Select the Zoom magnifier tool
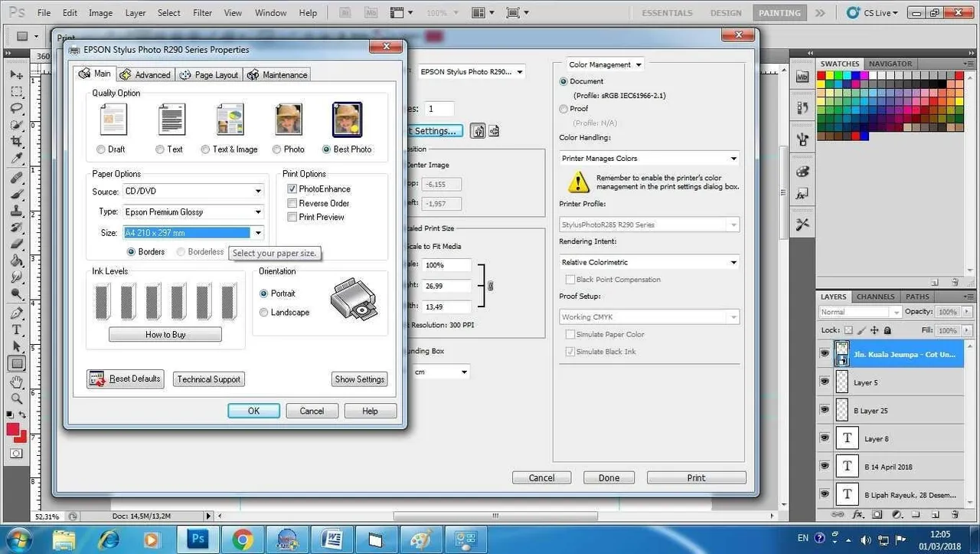 click(16, 398)
